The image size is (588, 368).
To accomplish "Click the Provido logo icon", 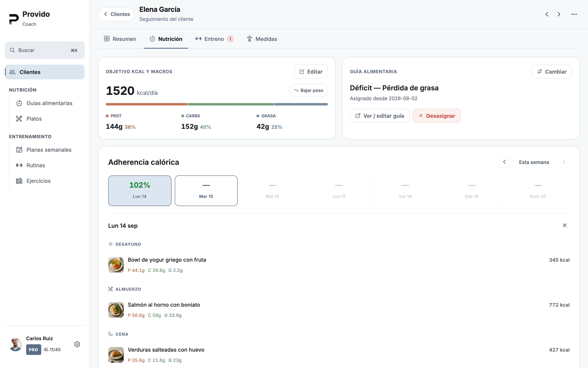I will 14,19.
